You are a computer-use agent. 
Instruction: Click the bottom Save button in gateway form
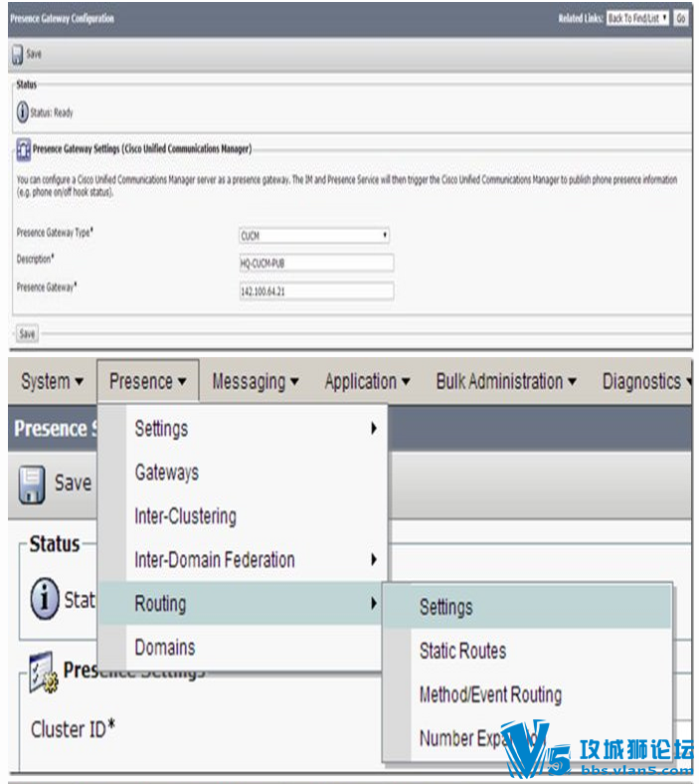tap(27, 333)
